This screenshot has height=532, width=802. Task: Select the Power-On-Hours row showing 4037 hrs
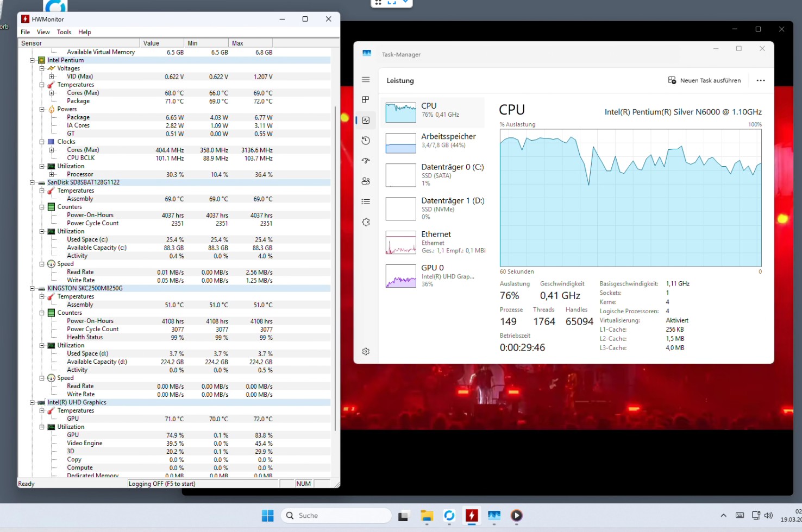coord(174,215)
